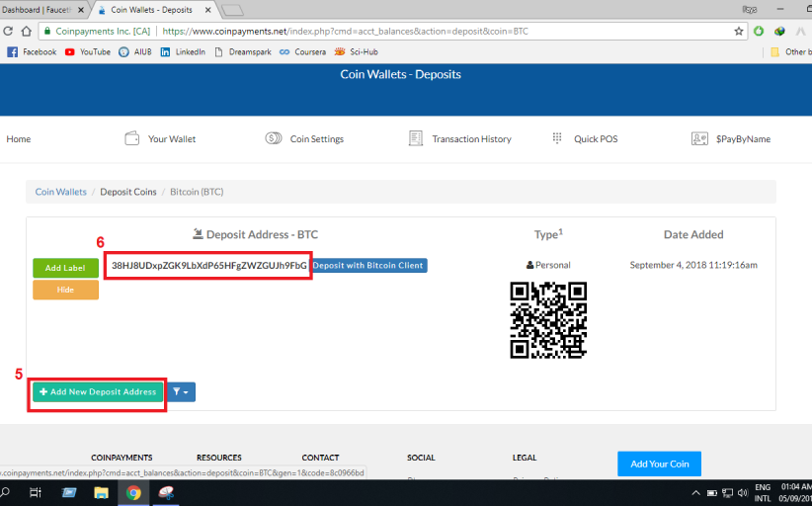
Task: Reload the page using the refresh icon
Action: pos(27,31)
